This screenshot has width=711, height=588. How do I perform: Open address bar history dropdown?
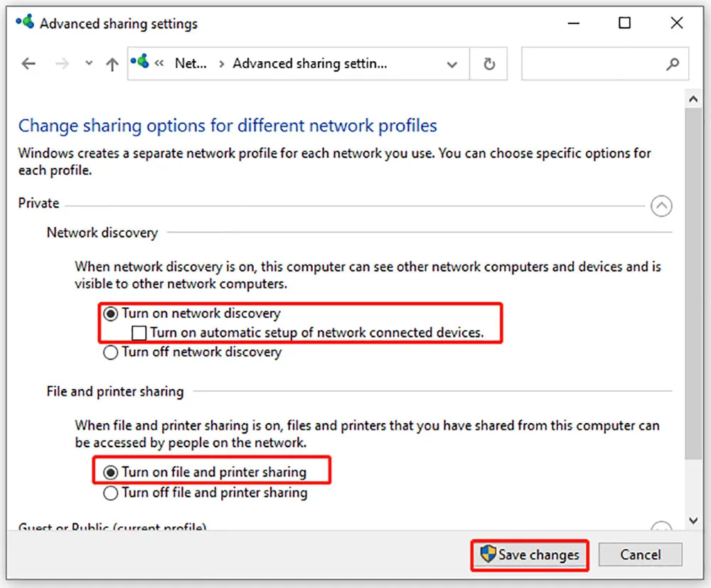451,65
